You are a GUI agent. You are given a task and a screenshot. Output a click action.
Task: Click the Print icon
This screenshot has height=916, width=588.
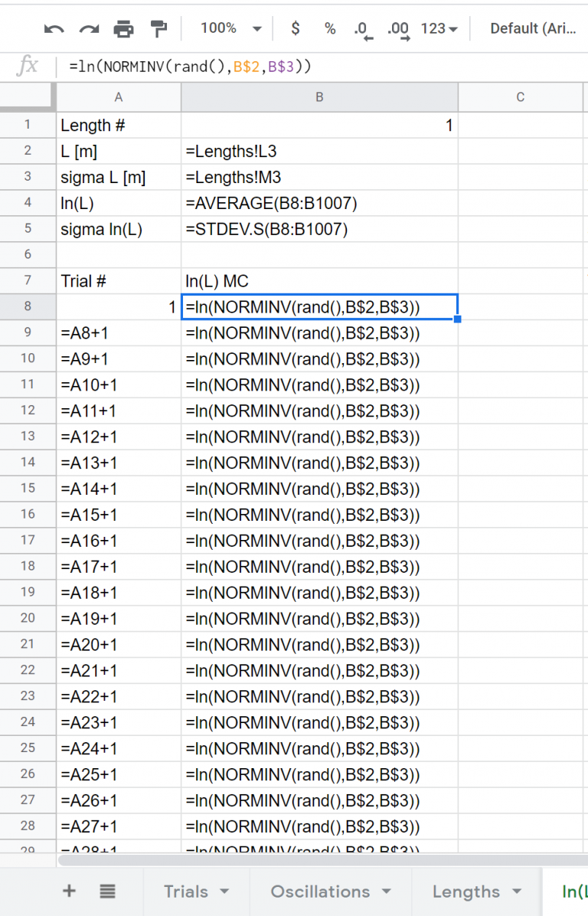coord(123,29)
